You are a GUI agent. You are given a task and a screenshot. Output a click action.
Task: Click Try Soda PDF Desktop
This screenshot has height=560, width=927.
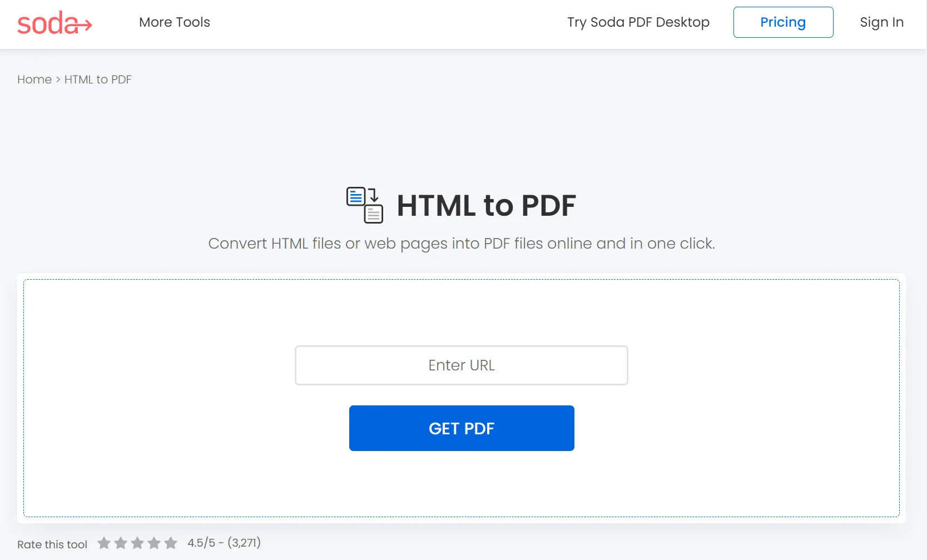(x=638, y=22)
